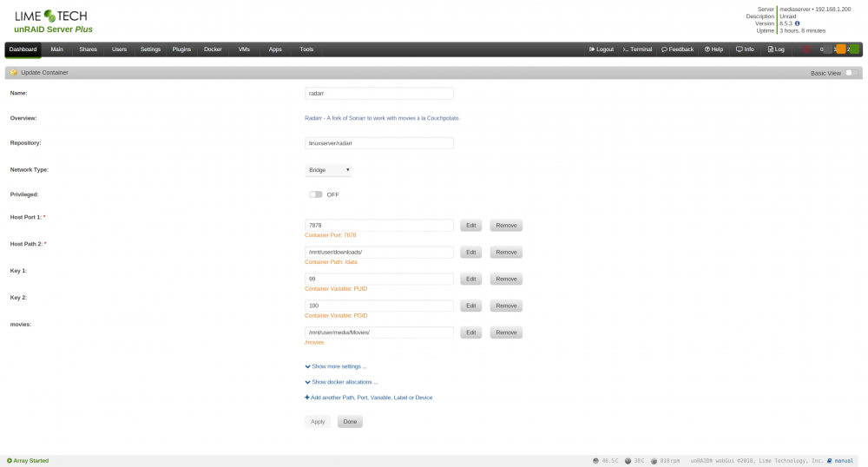Switch to the Users tab
Viewport: 868px width, 467px height.
pos(119,49)
